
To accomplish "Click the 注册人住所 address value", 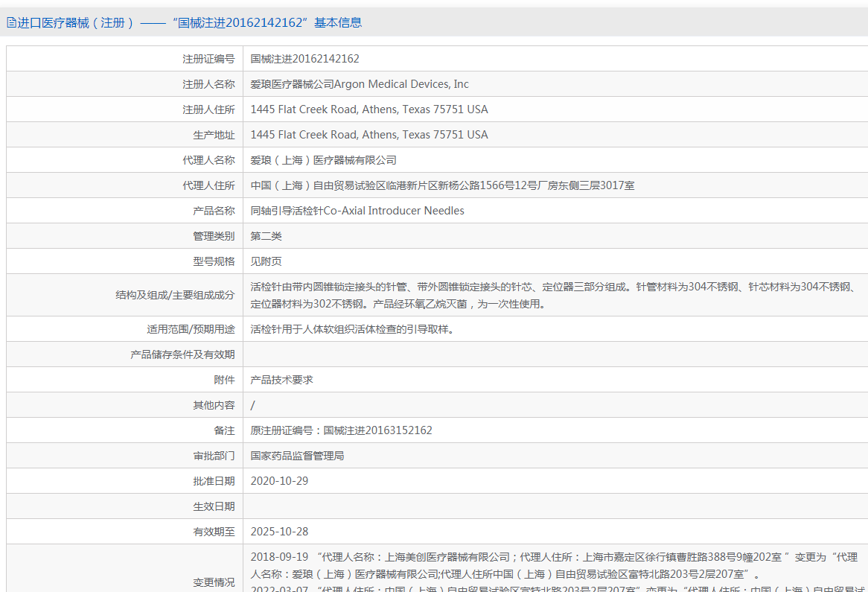I will point(368,109).
